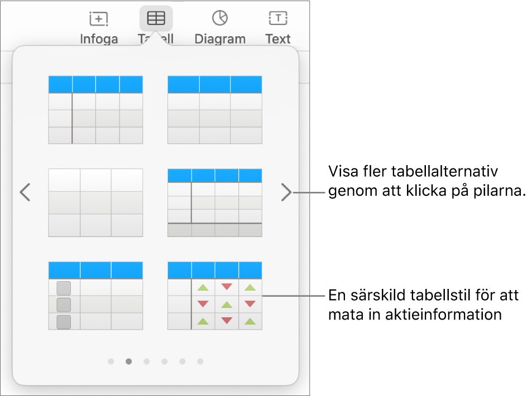Show previous table styles with left arrow
This screenshot has width=532, height=396.
coord(25,192)
